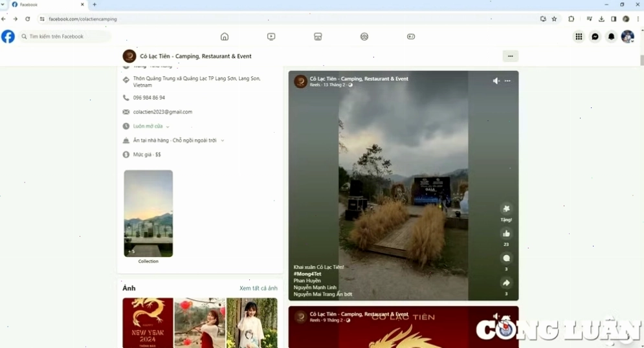The image size is (644, 348).
Task: Open the Marketplace tab icon
Action: click(x=318, y=36)
